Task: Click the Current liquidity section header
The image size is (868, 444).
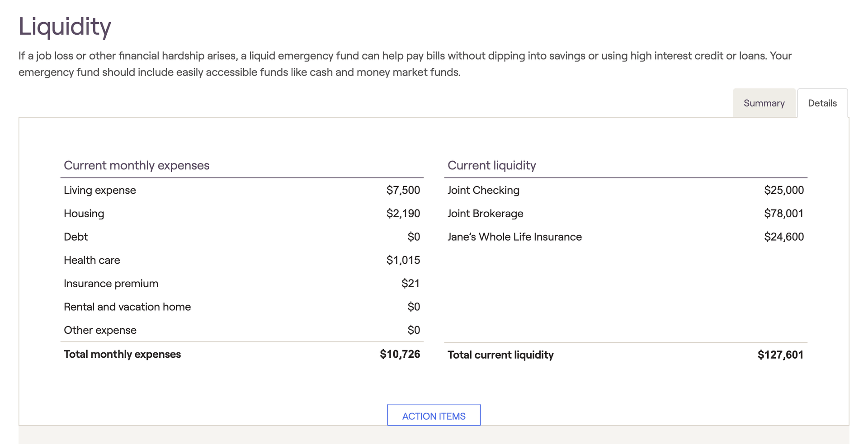Action: (491, 165)
